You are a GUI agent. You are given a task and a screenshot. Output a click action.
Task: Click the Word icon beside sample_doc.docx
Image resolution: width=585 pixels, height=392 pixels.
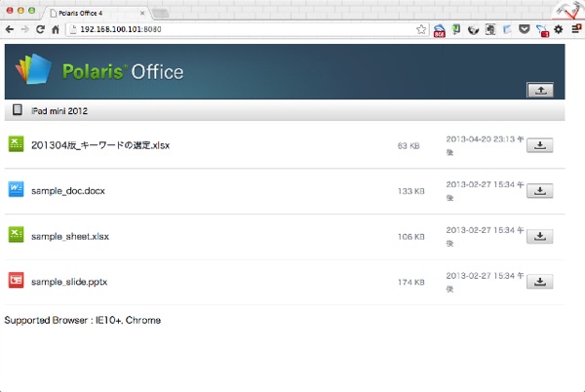(x=16, y=189)
